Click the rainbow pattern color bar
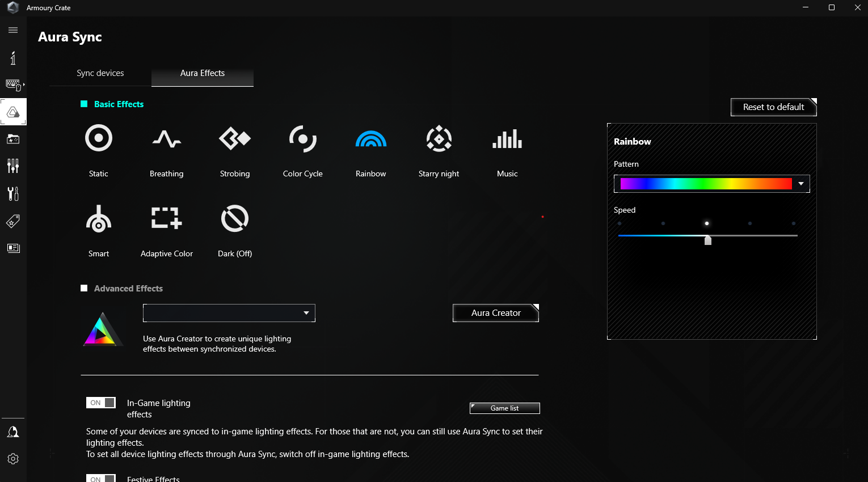 tap(706, 184)
